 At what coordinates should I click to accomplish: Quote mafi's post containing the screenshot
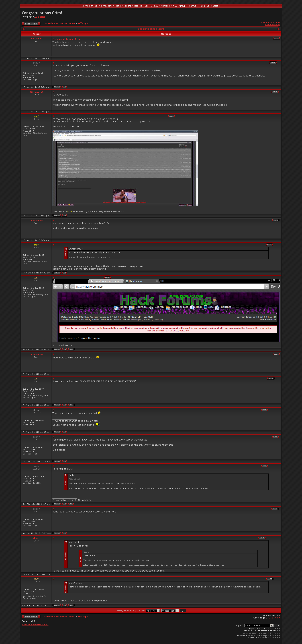coord(171,116)
